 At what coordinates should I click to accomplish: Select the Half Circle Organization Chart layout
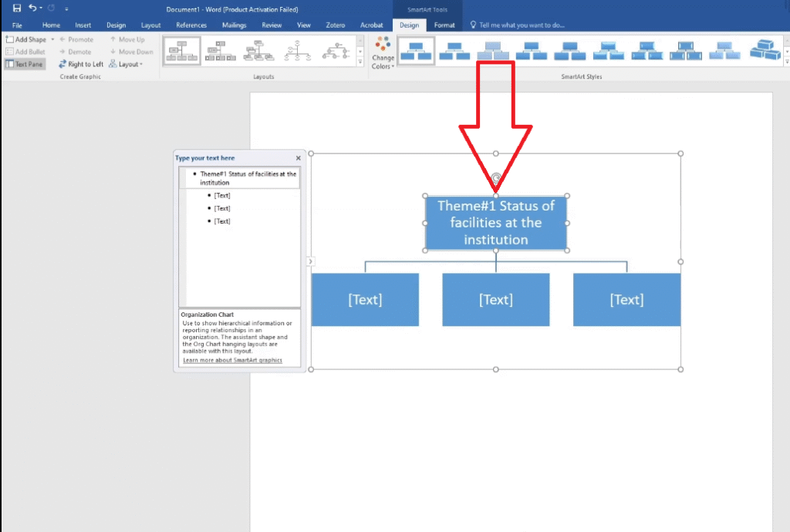pyautogui.click(x=297, y=51)
